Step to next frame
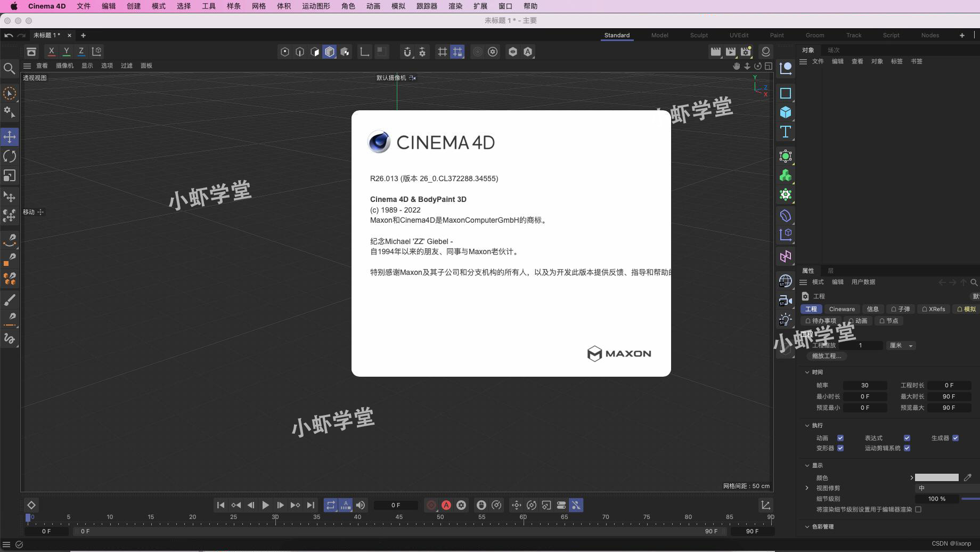 [280, 505]
